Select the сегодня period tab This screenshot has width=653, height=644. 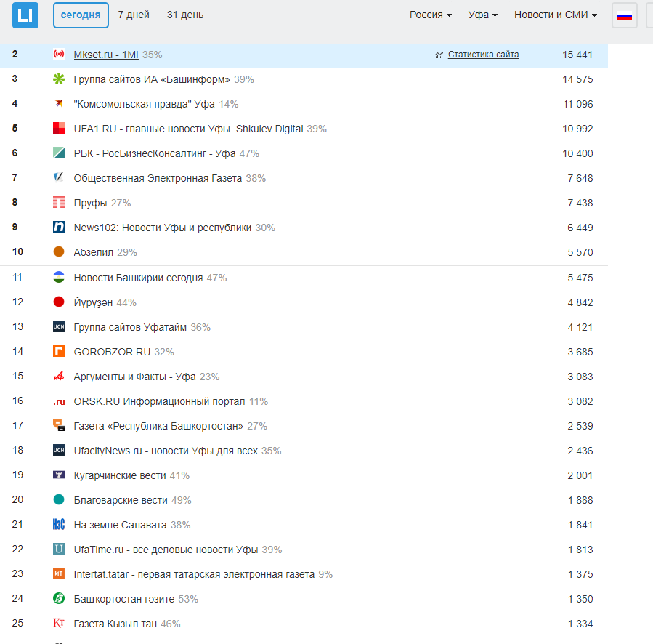click(x=81, y=15)
